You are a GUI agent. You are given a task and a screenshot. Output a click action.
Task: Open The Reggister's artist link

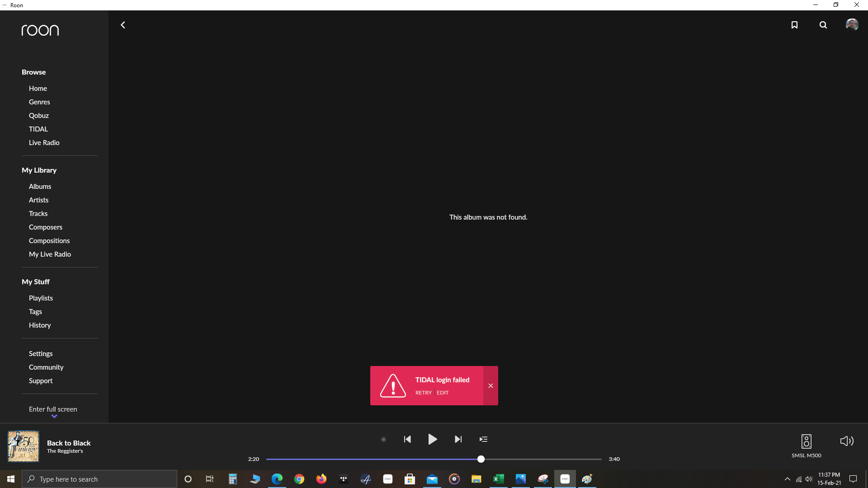(65, 451)
